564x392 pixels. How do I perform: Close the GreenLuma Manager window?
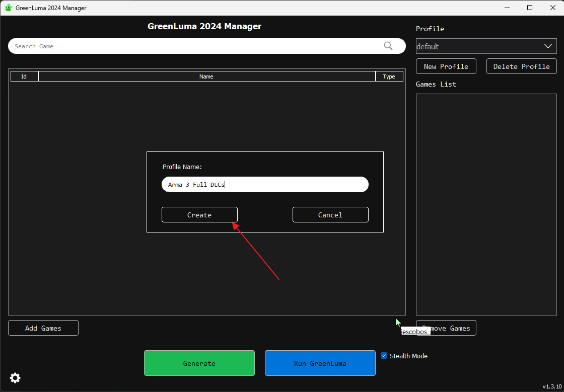(x=552, y=8)
